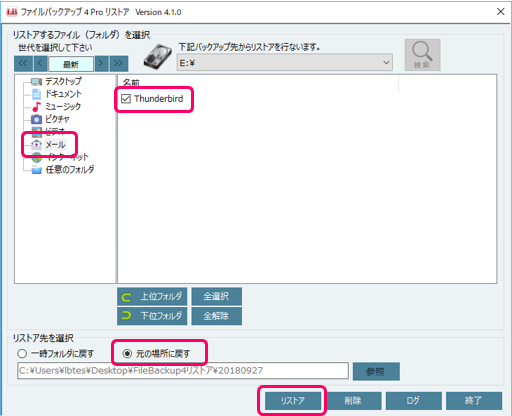Click the restore path text field

183,371
